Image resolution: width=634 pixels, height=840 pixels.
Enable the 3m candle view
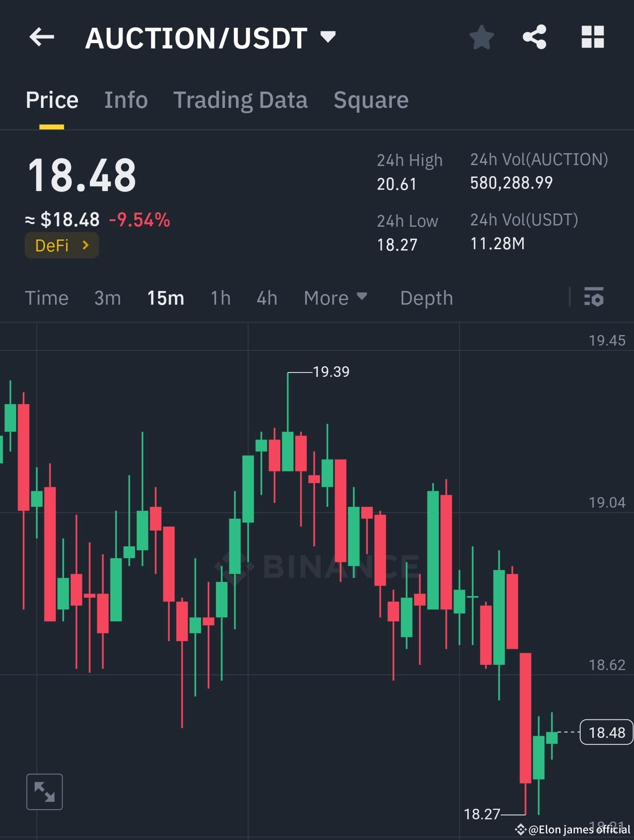coord(107,298)
